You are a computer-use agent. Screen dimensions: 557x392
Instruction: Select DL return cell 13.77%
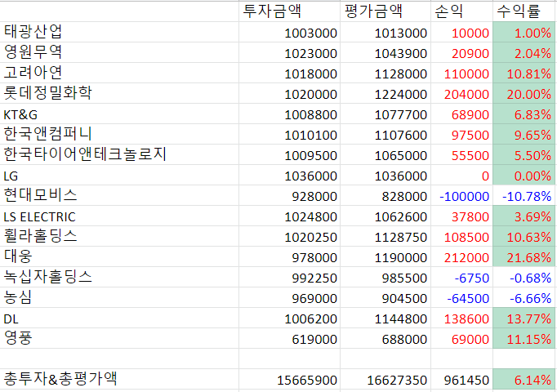click(524, 318)
